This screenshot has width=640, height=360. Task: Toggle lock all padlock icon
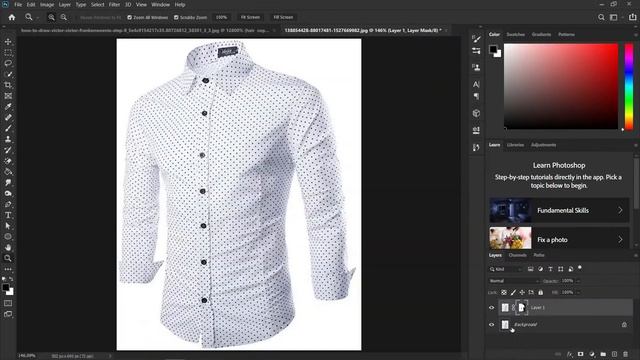(x=540, y=292)
